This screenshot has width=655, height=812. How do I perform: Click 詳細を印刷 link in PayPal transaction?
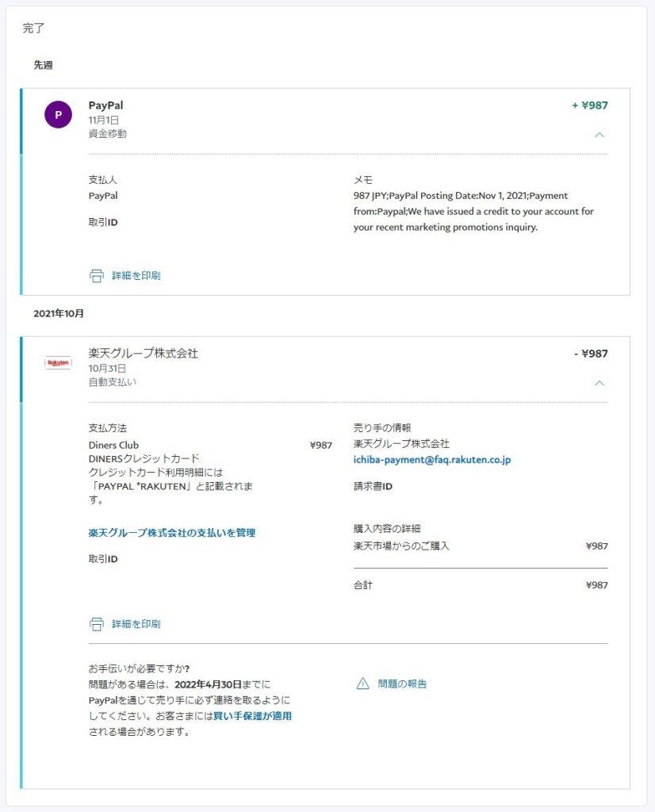pyautogui.click(x=136, y=275)
